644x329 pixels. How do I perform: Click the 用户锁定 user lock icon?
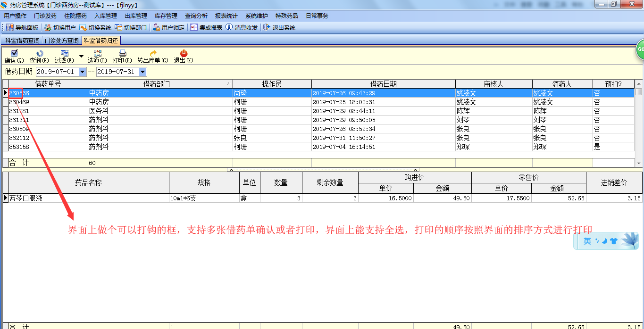(x=156, y=27)
